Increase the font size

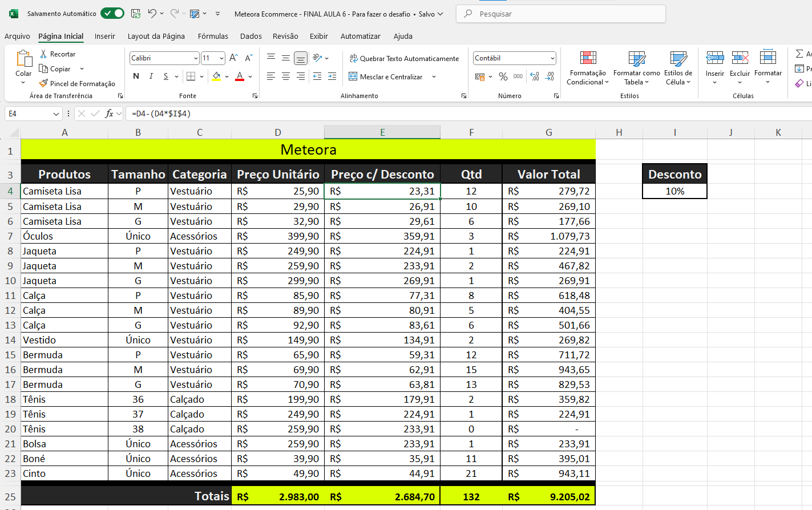[x=233, y=58]
